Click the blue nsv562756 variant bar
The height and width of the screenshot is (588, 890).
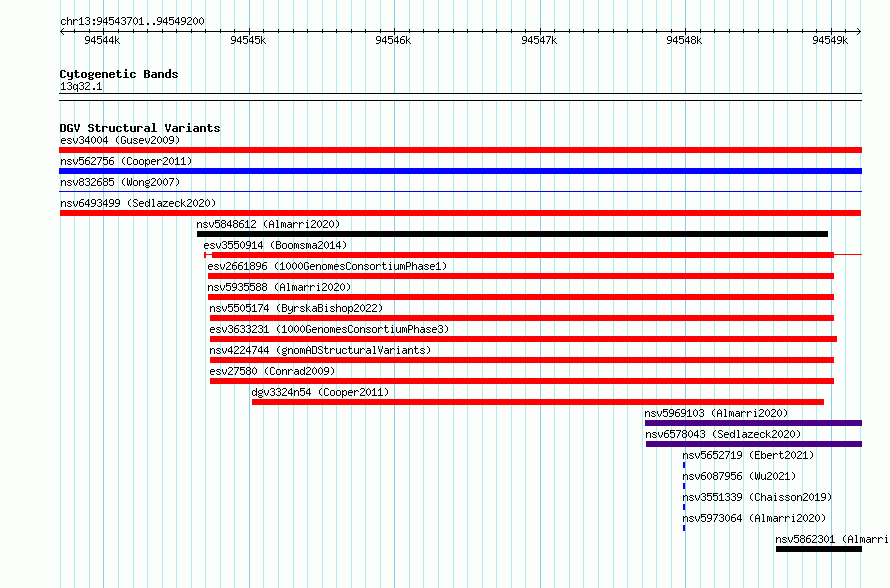pyautogui.click(x=460, y=171)
